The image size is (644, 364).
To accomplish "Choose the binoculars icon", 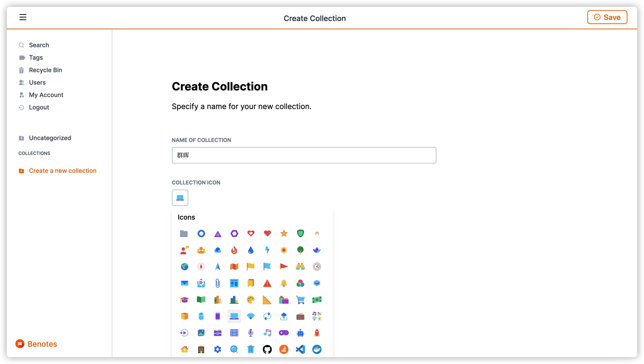I will [x=300, y=266].
